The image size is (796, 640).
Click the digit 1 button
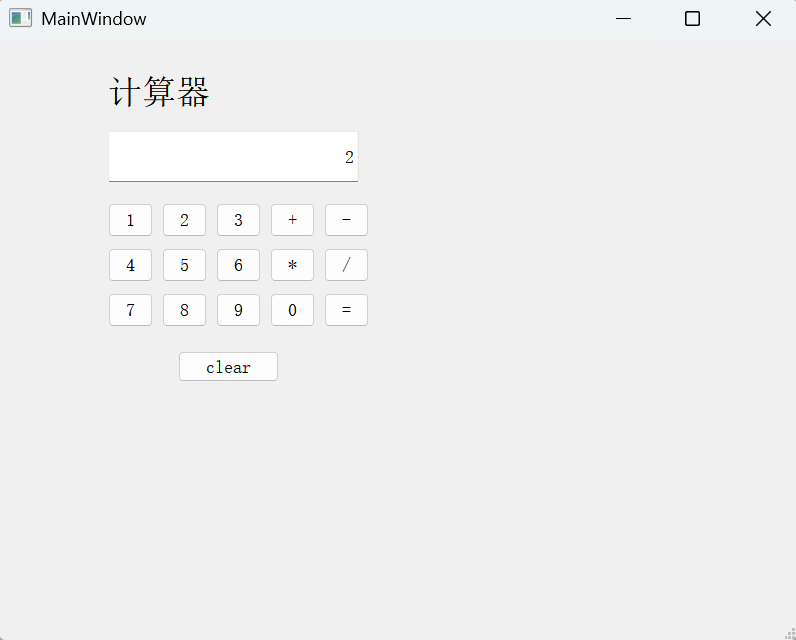coord(130,220)
